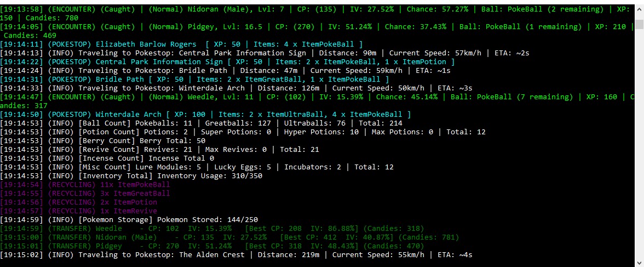
Task: Click 'Revives: 21' value
Action: (168, 149)
